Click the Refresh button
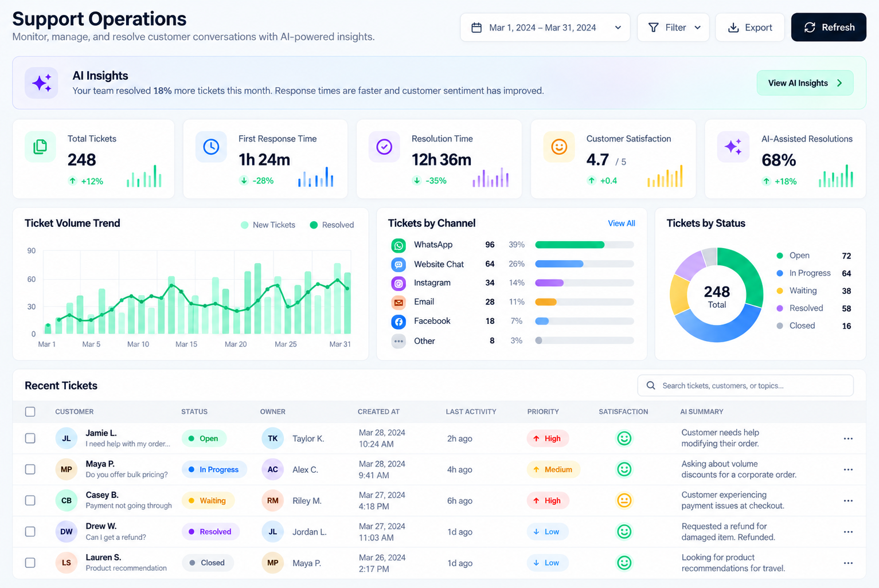Viewport: 879px width, 588px height. pyautogui.click(x=829, y=28)
